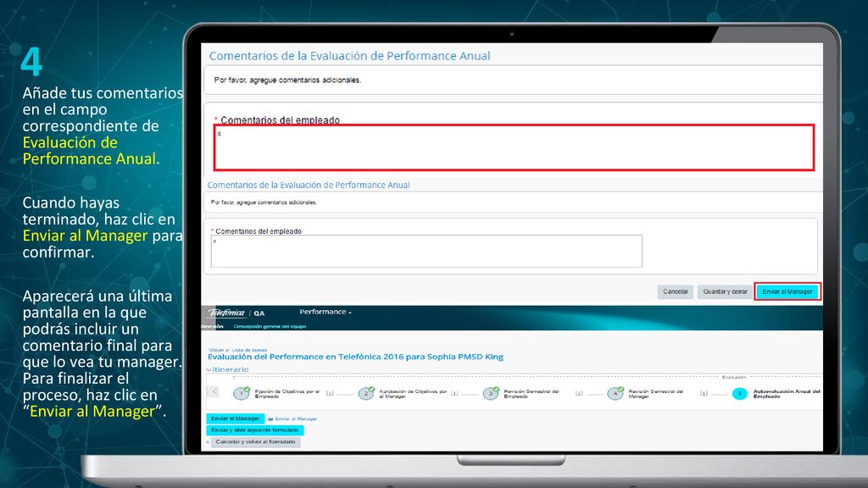Click the enlarged Comentarios del empleado field

514,147
